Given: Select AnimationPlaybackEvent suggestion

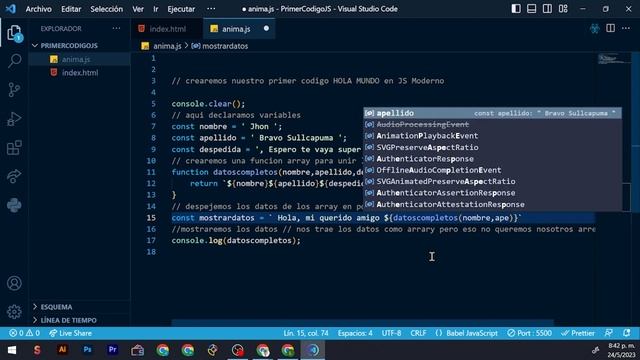Looking at the screenshot, I should coord(493,136).
